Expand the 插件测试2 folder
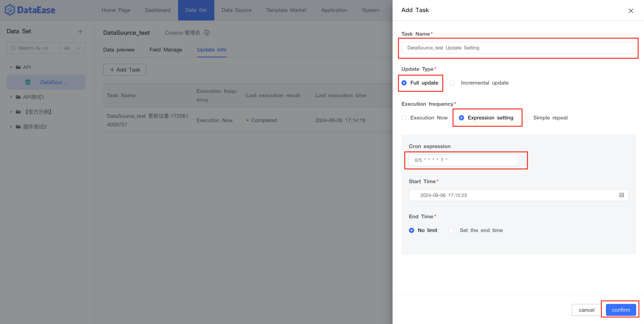The width and height of the screenshot is (644, 324). click(x=11, y=127)
